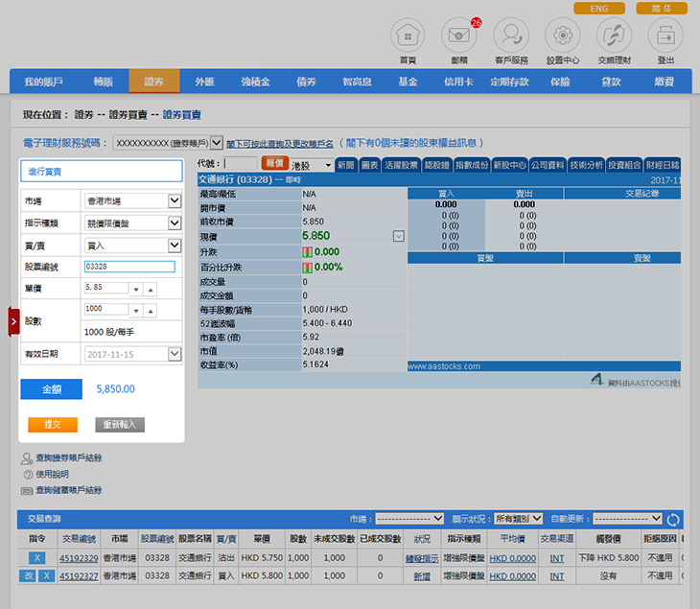Open the 有效日期 date dropdown
The height and width of the screenshot is (609, 700).
[x=174, y=354]
